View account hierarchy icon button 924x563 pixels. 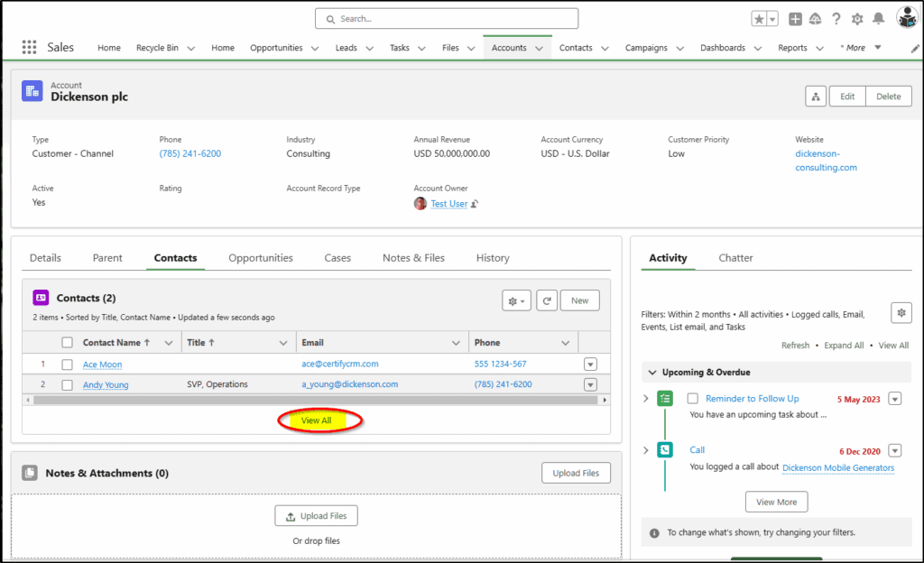(816, 97)
